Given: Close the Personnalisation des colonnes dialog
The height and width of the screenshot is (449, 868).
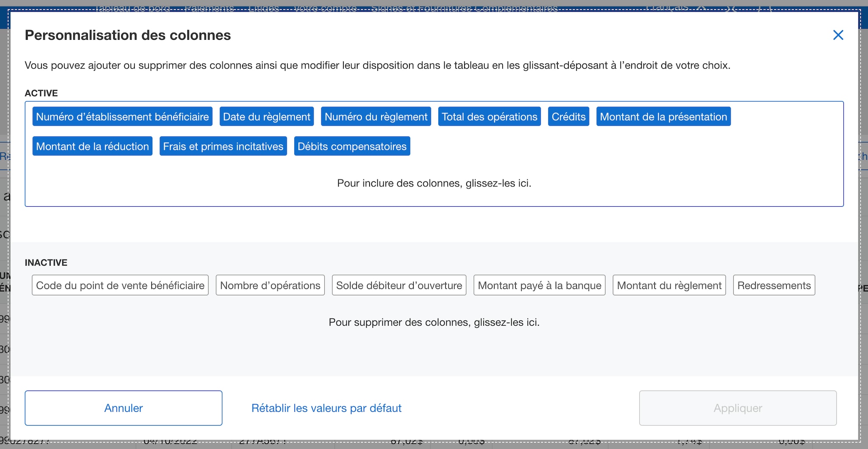Looking at the screenshot, I should tap(838, 35).
